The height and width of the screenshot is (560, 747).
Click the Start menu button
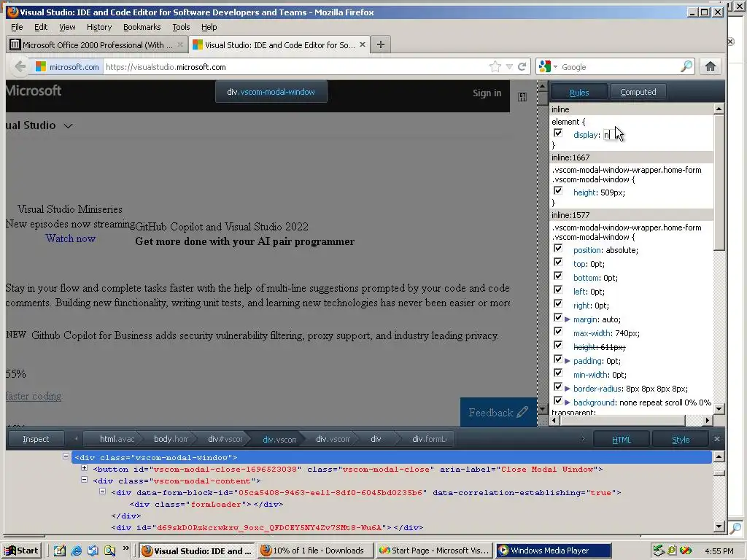tap(22, 551)
